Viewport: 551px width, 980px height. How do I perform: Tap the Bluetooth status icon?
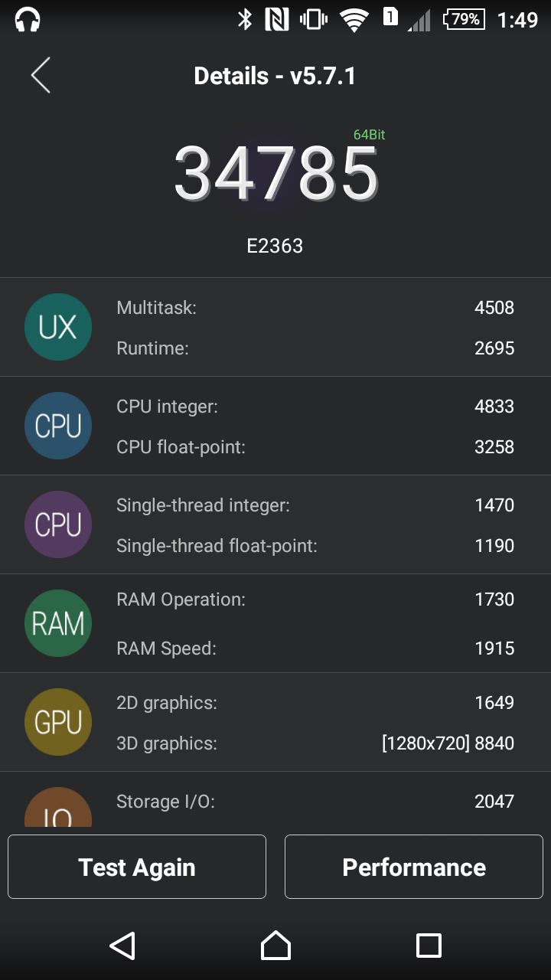click(245, 19)
